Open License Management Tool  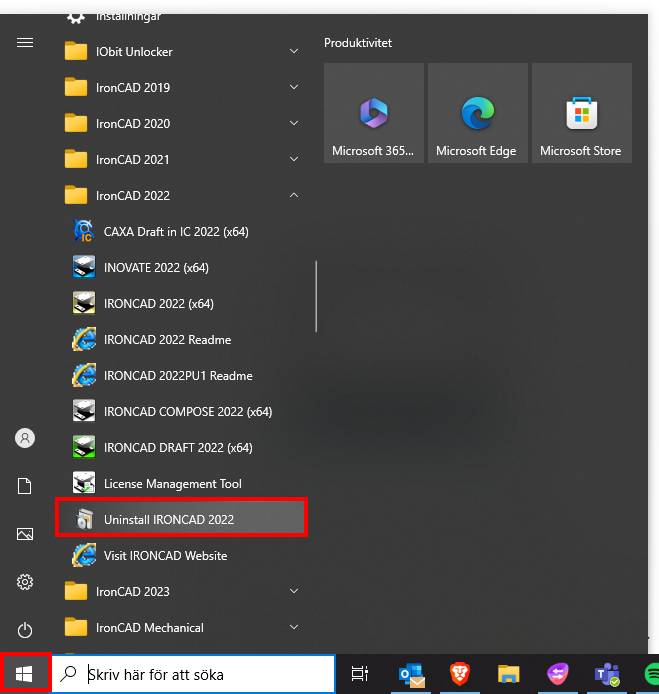[x=181, y=484]
